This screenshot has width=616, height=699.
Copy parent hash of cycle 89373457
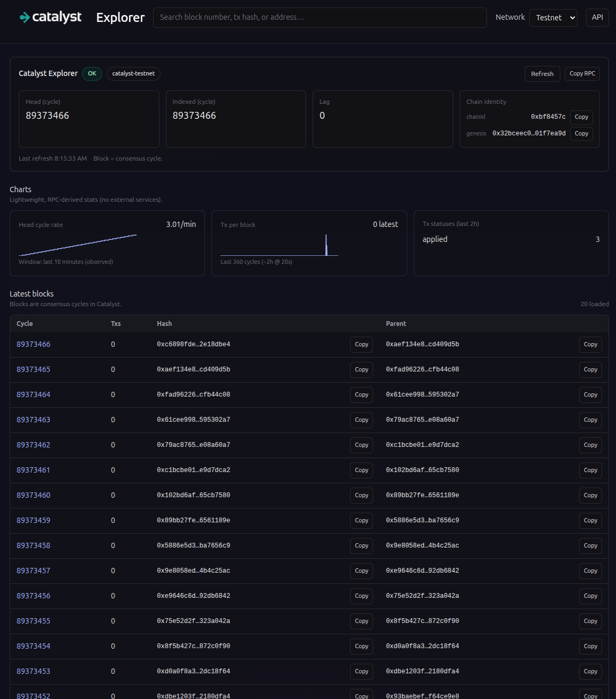(x=590, y=571)
